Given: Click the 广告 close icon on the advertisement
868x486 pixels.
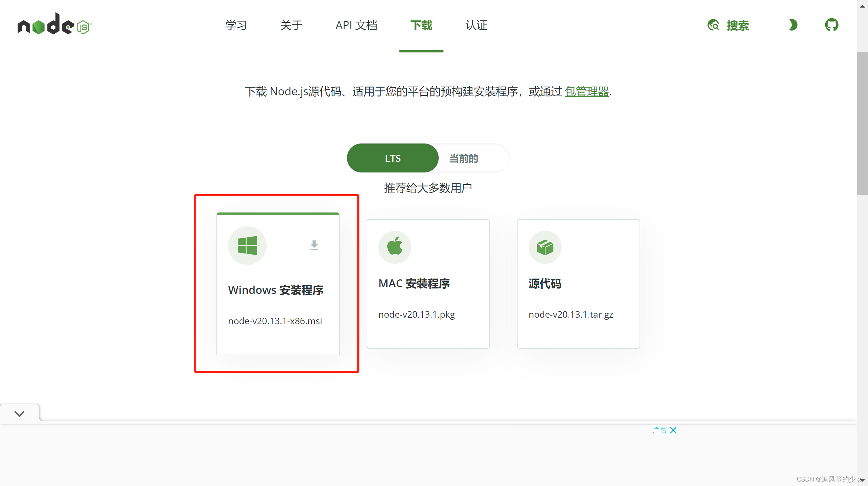Looking at the screenshot, I should (673, 430).
